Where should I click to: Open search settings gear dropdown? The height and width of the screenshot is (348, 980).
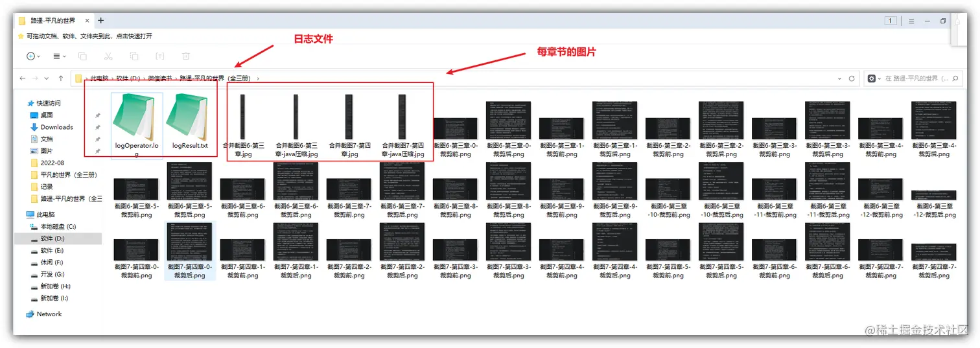pyautogui.click(x=874, y=78)
